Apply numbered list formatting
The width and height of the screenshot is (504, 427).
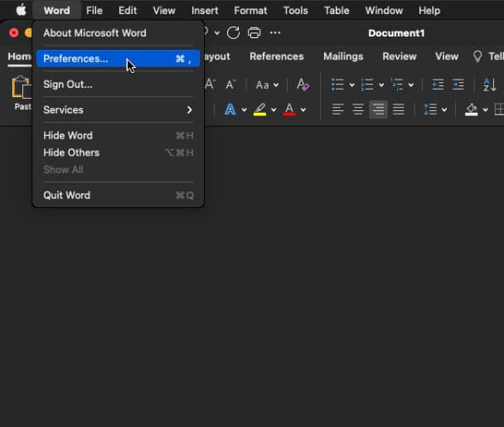click(367, 85)
